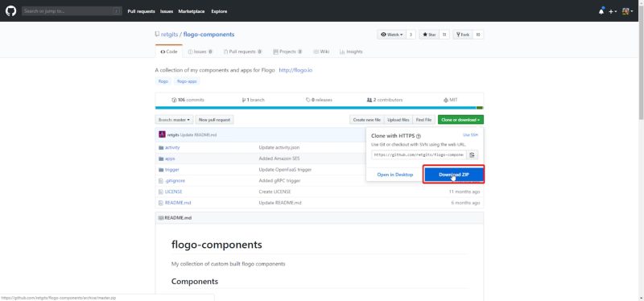Click the LICENSE file icon
The width and height of the screenshot is (644, 301).
tap(161, 192)
